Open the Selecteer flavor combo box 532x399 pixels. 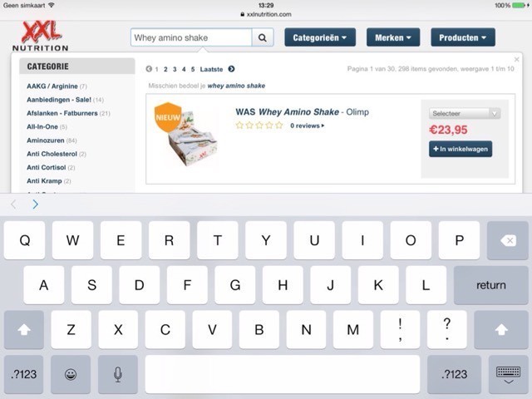[x=465, y=113]
